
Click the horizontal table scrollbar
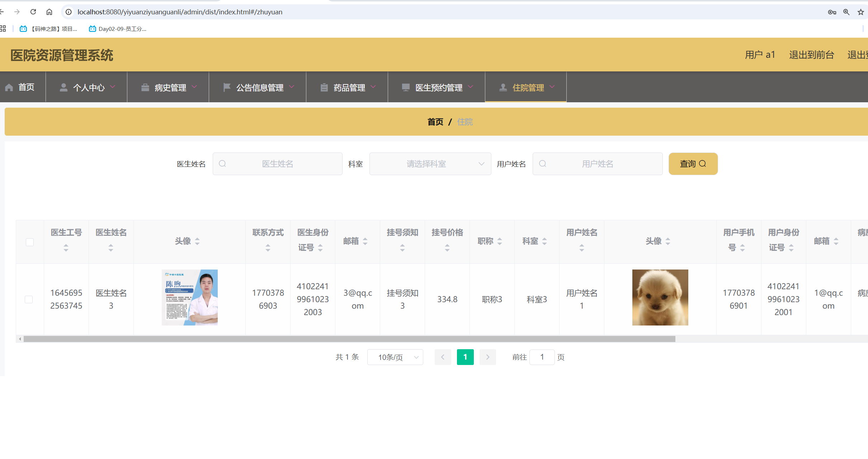point(349,339)
